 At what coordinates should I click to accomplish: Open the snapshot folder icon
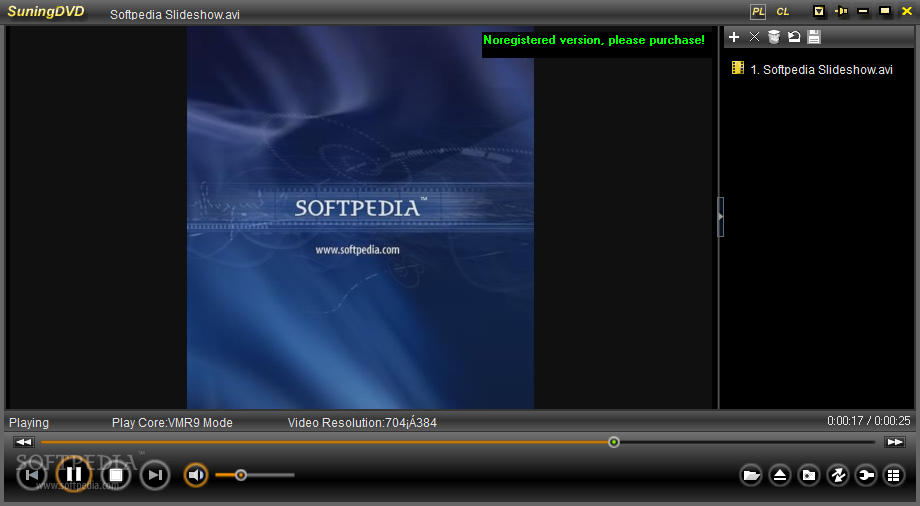pos(809,475)
